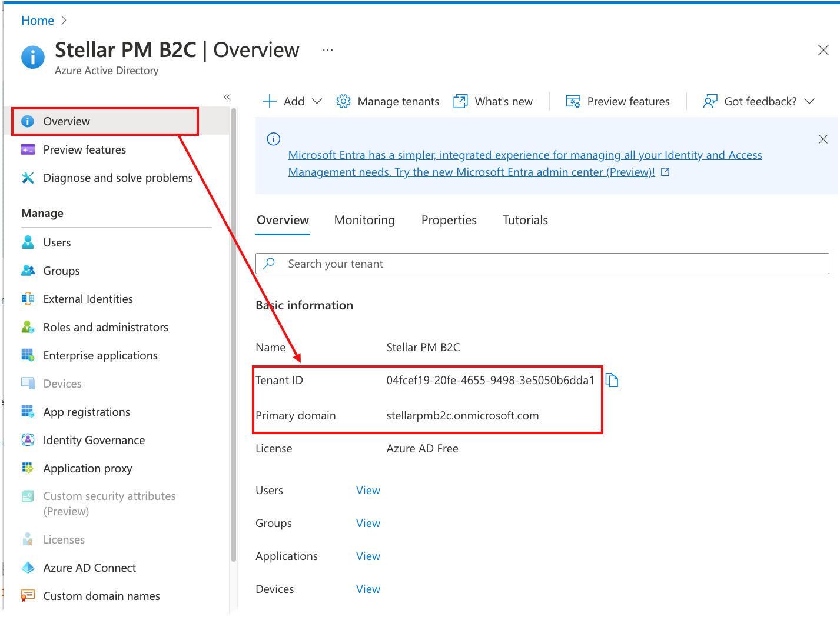Image resolution: width=840 pixels, height=630 pixels.
Task: Click the Diagnose and solve problems icon
Action: coord(28,178)
